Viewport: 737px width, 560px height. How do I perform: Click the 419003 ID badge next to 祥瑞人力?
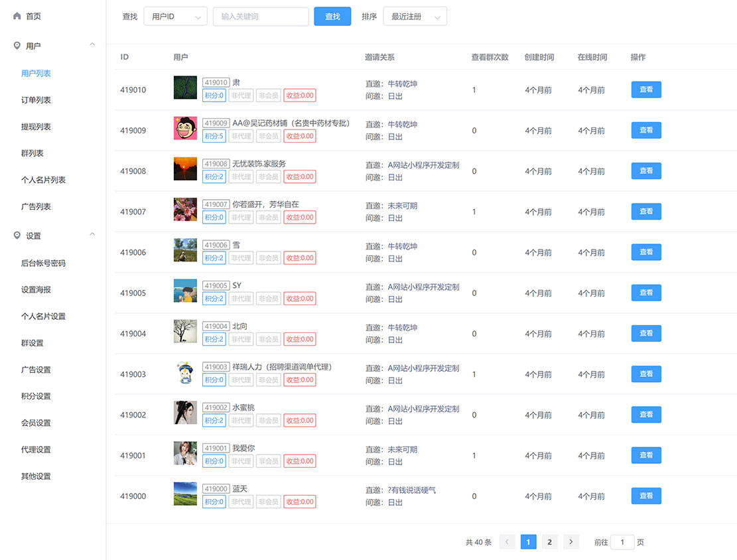pos(216,366)
